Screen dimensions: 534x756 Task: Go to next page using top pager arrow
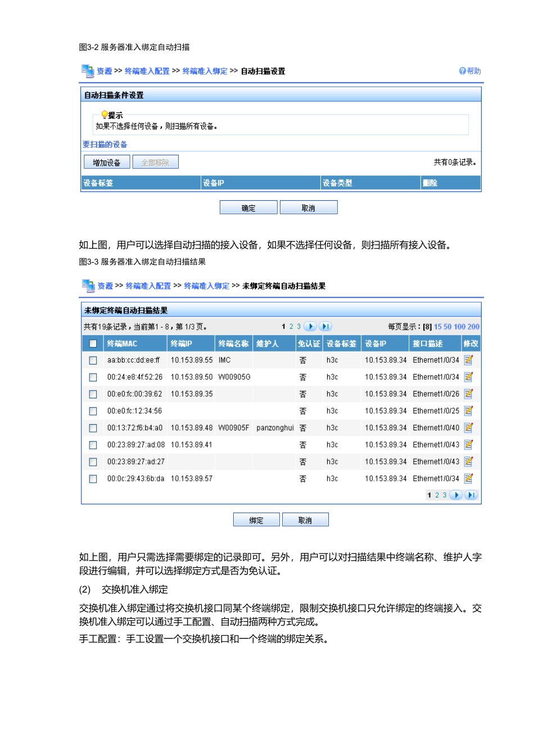click(310, 326)
